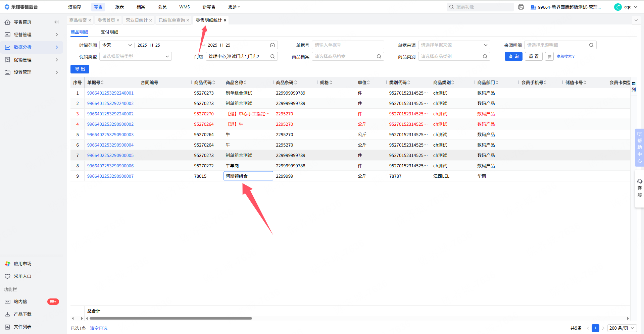The height and width of the screenshot is (334, 644).
Task: Open 常用入口 heart icon
Action: point(7,276)
